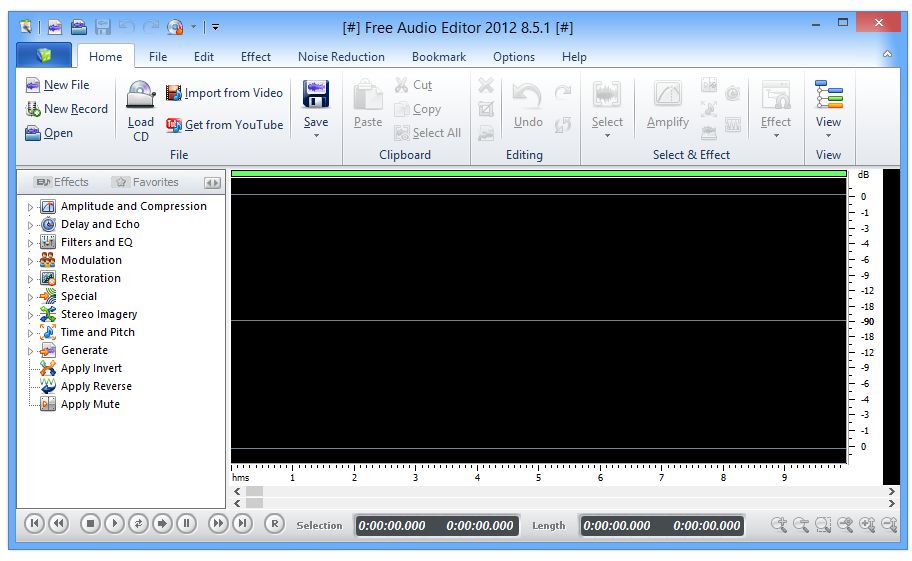Image resolution: width=912 pixels, height=561 pixels.
Task: Click Select All in Clipboard group
Action: tap(428, 133)
